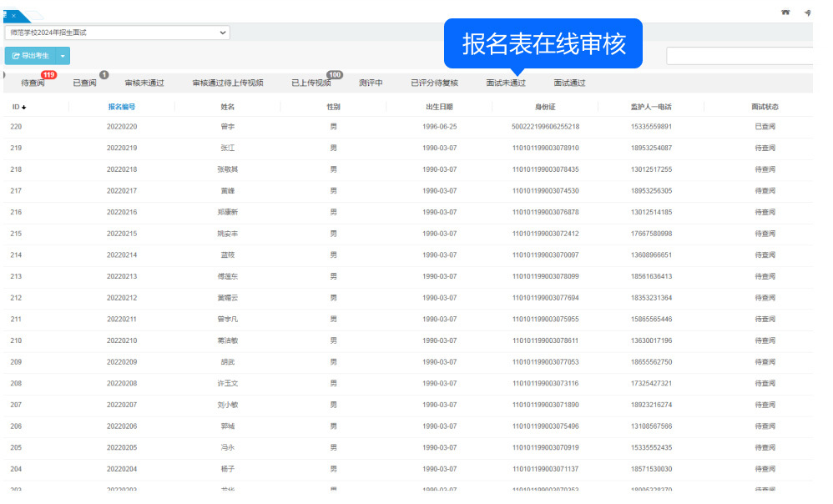833x504 pixels.
Task: Open the 已上传视频 tab
Action: [310, 83]
